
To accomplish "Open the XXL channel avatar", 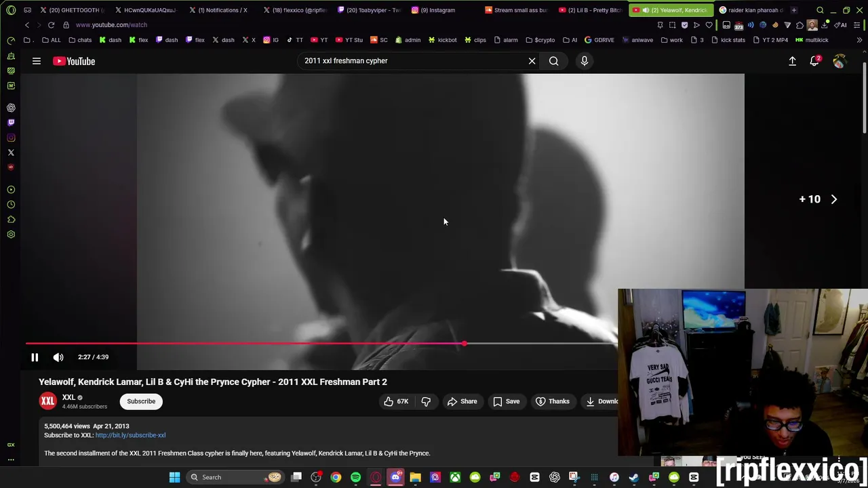I will (47, 401).
